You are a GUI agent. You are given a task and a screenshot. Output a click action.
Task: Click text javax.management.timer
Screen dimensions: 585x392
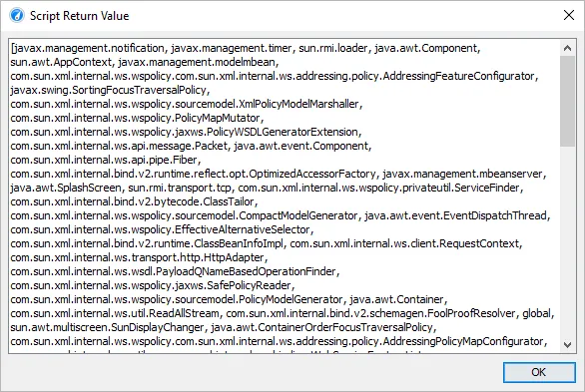coord(232,48)
